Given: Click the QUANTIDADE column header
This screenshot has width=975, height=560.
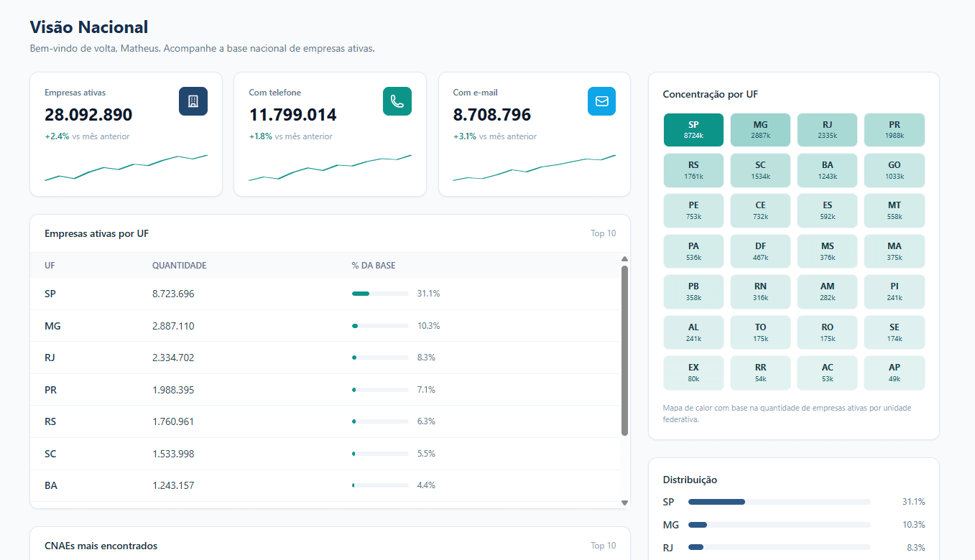Looking at the screenshot, I should tap(179, 266).
